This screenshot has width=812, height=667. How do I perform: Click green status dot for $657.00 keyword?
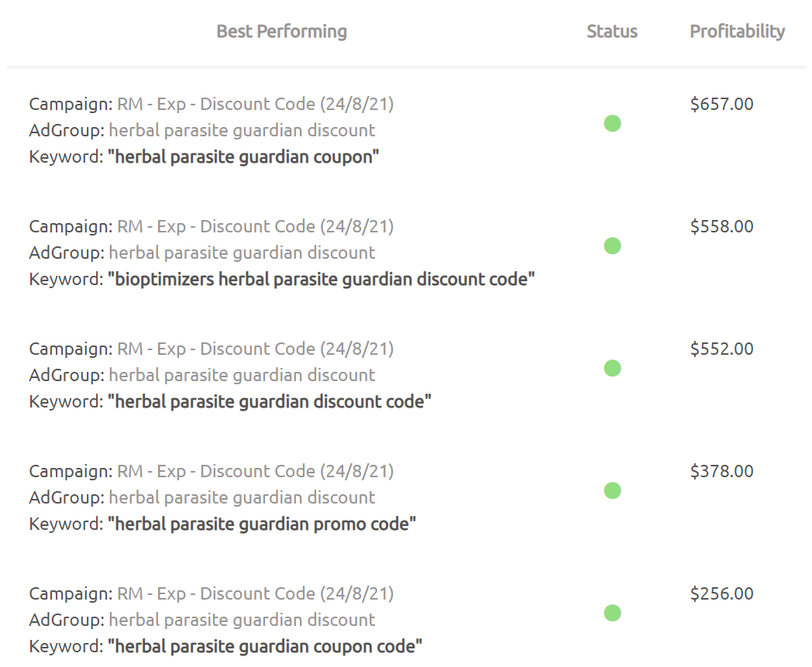612,123
